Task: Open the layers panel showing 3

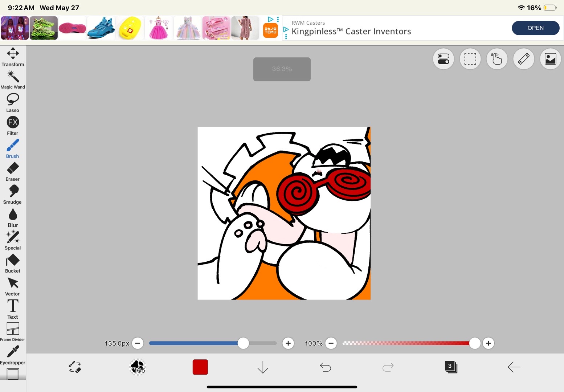Action: tap(451, 367)
